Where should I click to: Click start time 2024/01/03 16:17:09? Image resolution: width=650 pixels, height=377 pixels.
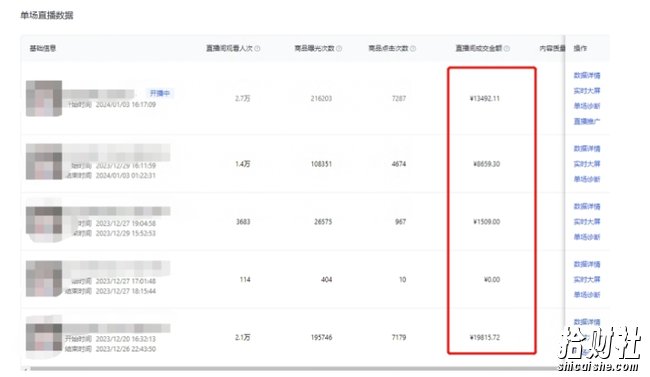click(126, 105)
